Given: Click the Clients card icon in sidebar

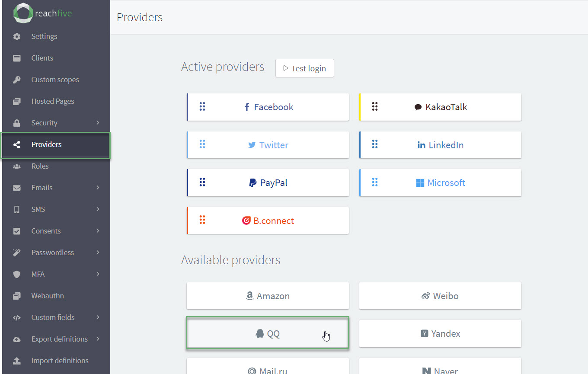Looking at the screenshot, I should pyautogui.click(x=17, y=58).
